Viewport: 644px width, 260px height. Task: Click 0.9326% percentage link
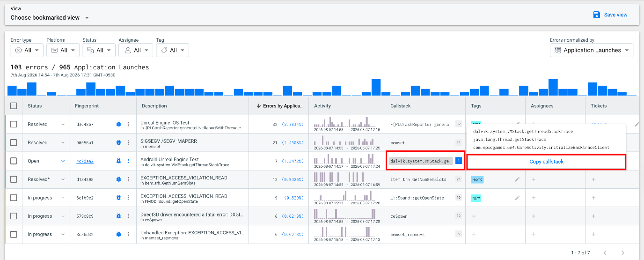pos(293,179)
